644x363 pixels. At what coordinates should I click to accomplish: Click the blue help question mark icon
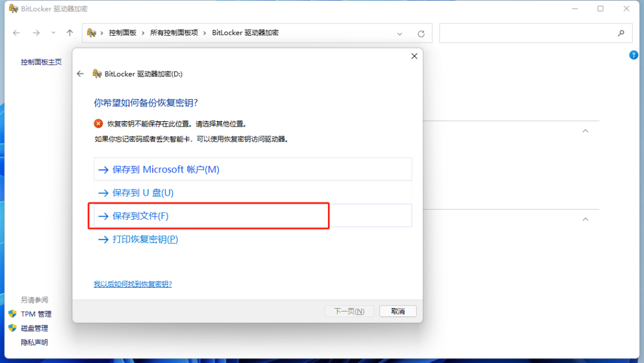click(633, 54)
